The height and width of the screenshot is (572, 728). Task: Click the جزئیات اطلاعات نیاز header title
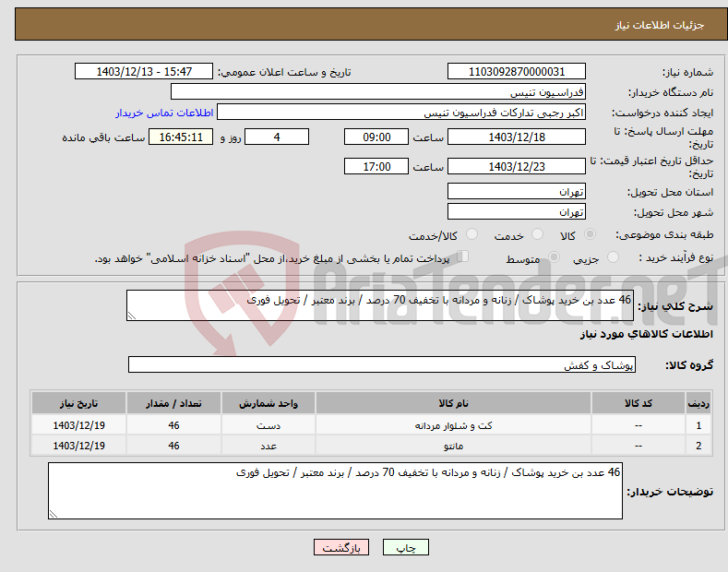[x=660, y=25]
